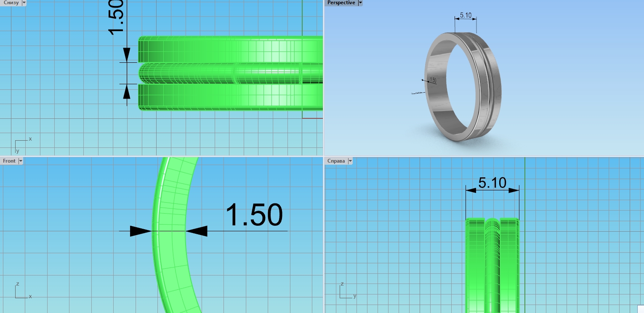Screen dimensions: 644x313
Task: Click the YZ axis icon in Справа viewport
Action: (345, 292)
